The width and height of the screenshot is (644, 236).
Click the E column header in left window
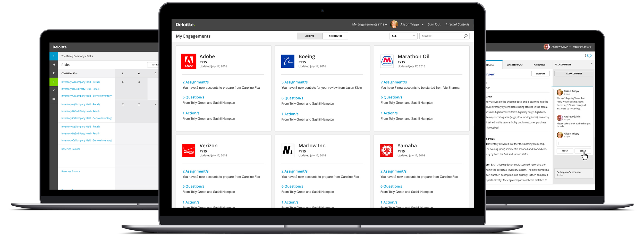(x=123, y=73)
